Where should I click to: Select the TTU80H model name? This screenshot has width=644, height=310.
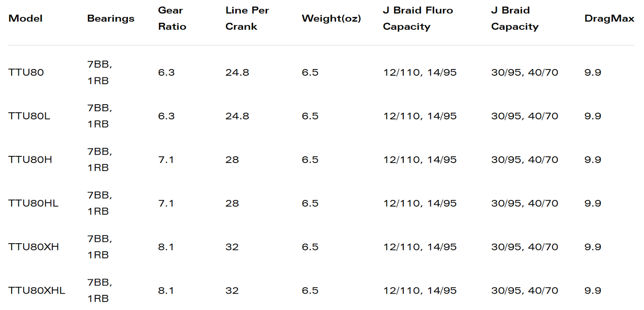[30, 159]
